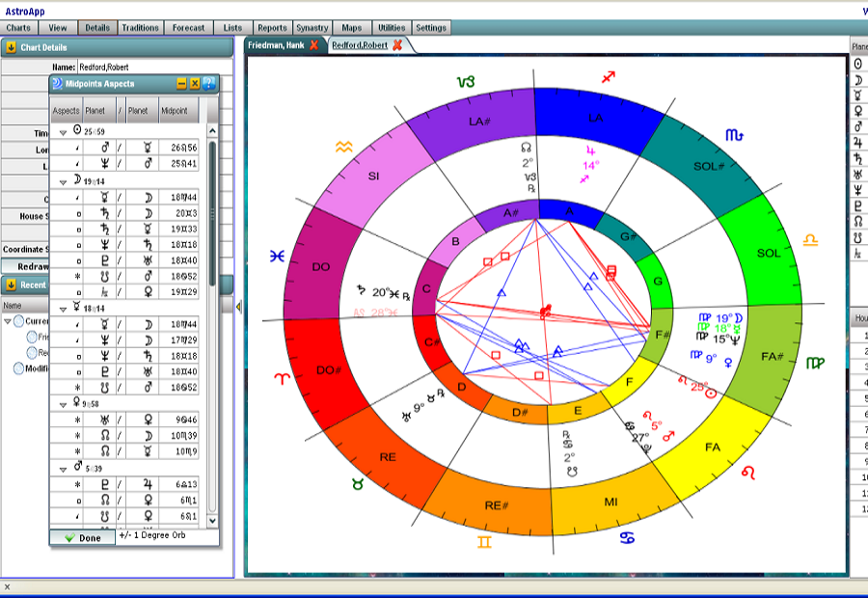Switch to Friedman, Hank chart tab
This screenshot has height=598, width=868.
tap(275, 45)
